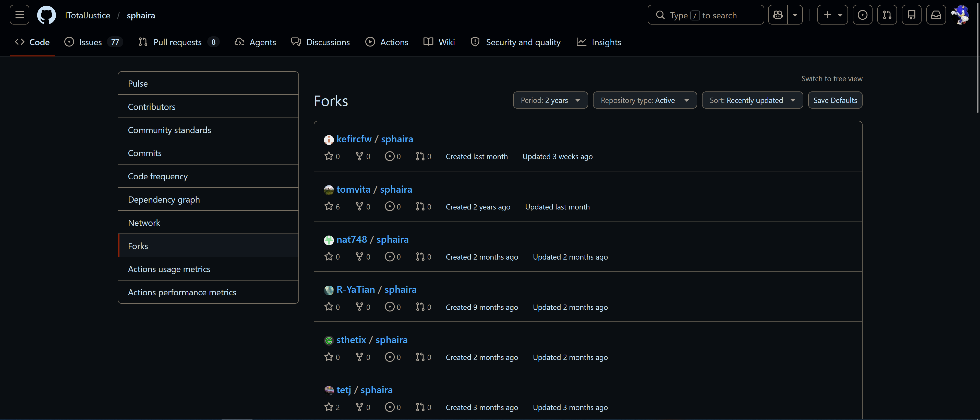Open R-YaTian's sphaira fork link
The width and height of the screenshot is (980, 420).
401,289
